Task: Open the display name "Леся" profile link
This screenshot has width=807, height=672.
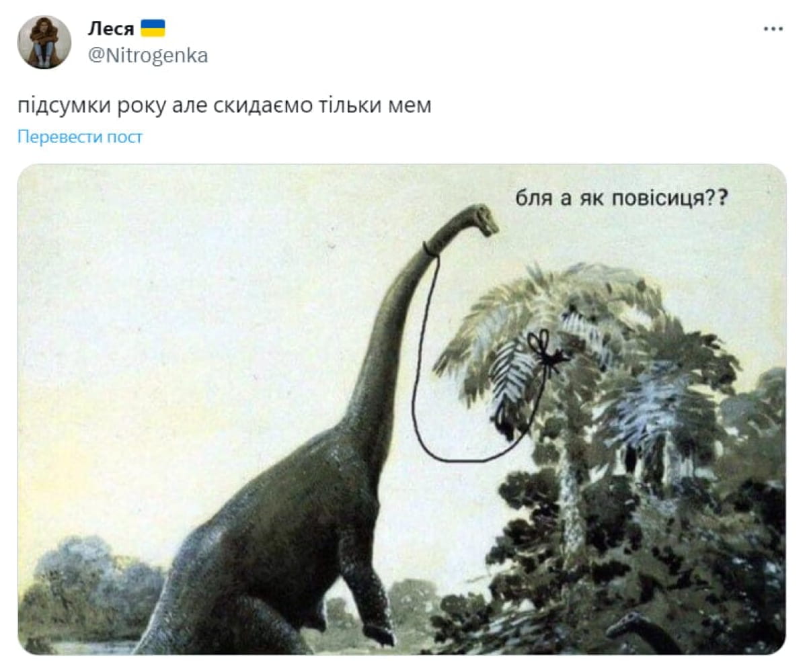Action: (111, 28)
